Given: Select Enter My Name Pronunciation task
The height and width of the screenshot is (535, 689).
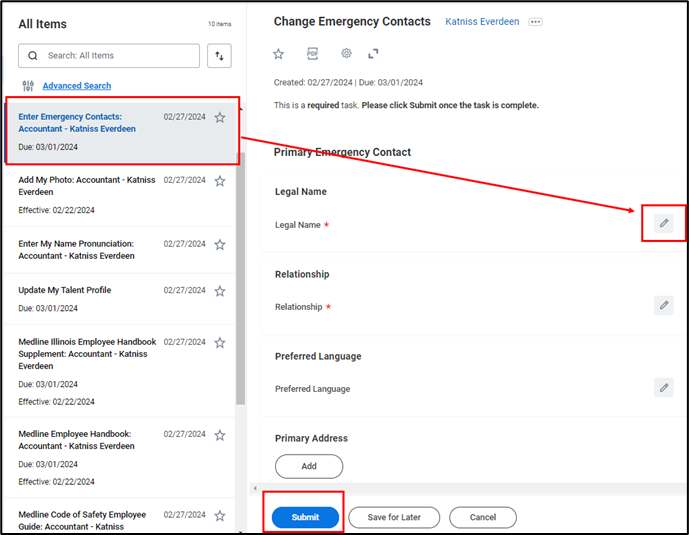Looking at the screenshot, I should coord(76,249).
